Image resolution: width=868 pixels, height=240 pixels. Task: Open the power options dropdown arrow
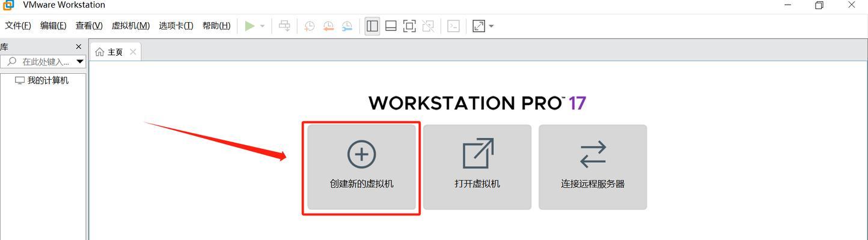click(262, 26)
